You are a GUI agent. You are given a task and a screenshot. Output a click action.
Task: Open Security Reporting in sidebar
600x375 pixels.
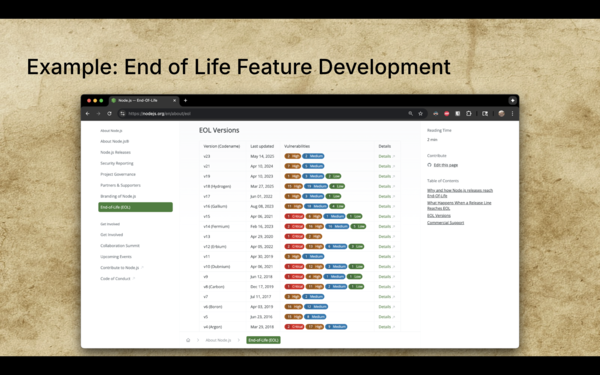coord(117,163)
